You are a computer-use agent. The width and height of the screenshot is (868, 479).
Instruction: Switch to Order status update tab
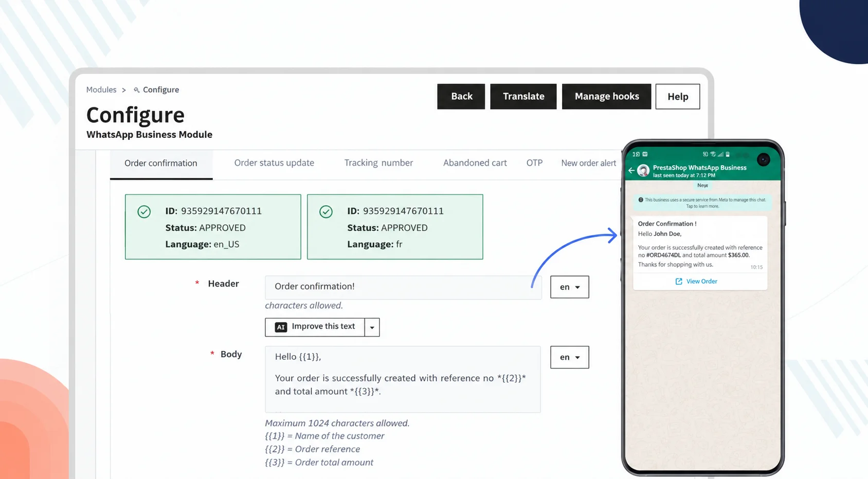click(274, 163)
